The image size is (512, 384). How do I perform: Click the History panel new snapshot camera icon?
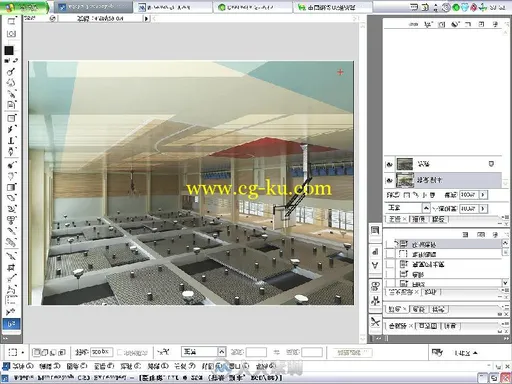click(481, 235)
